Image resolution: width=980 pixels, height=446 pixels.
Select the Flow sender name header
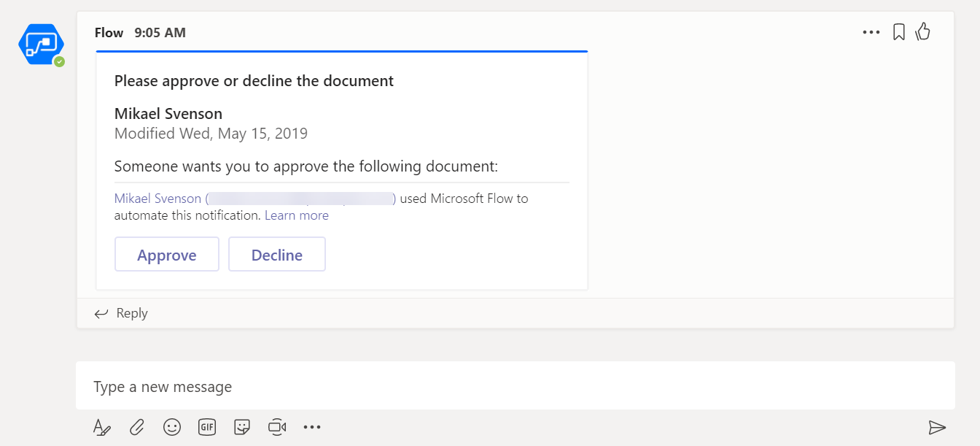click(x=109, y=32)
